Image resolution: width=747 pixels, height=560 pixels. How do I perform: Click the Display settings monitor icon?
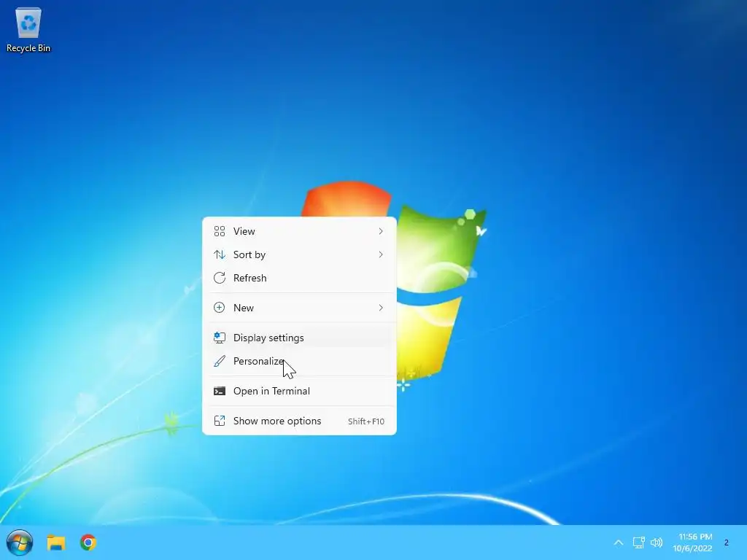pyautogui.click(x=219, y=338)
